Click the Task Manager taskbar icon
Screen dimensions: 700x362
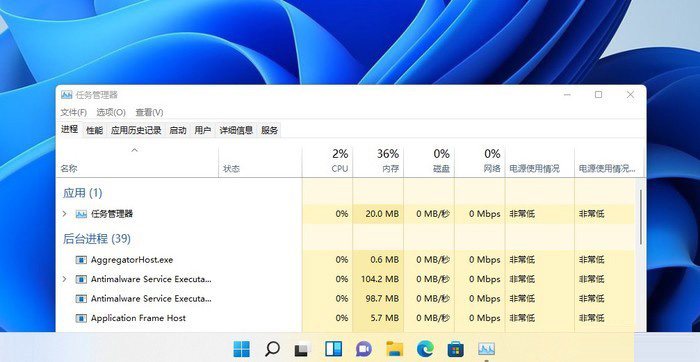click(x=486, y=348)
